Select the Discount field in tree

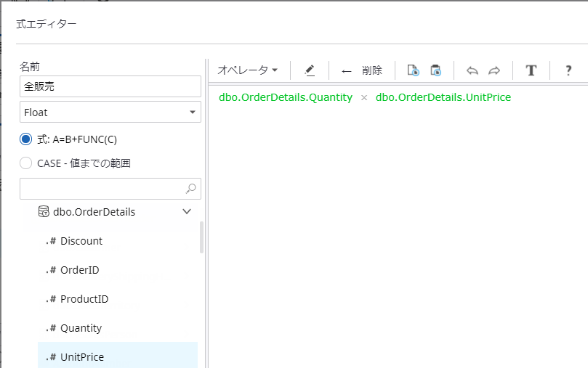pyautogui.click(x=81, y=241)
